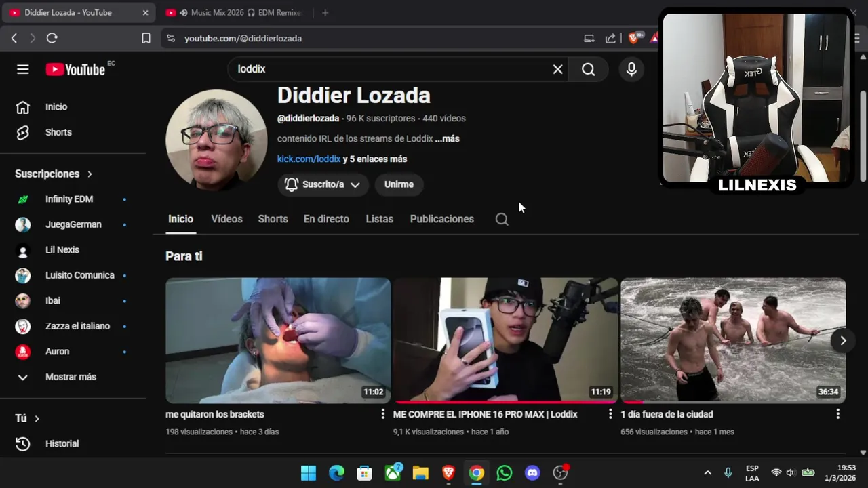Toggle volume from system tray speaker
The width and height of the screenshot is (868, 488).
(x=790, y=473)
